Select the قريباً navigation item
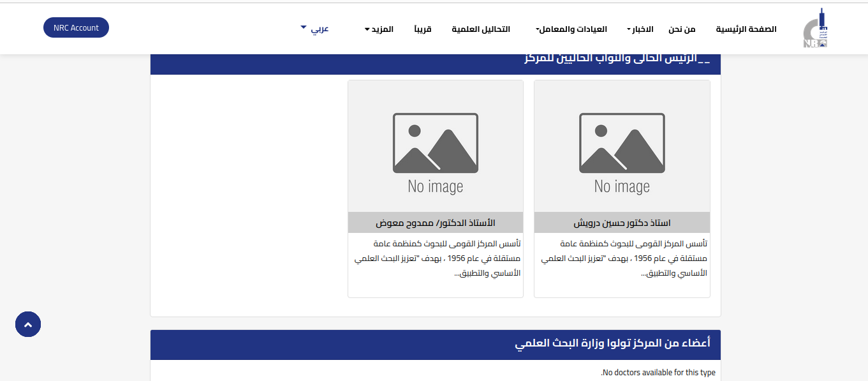The width and height of the screenshot is (868, 381). click(423, 29)
